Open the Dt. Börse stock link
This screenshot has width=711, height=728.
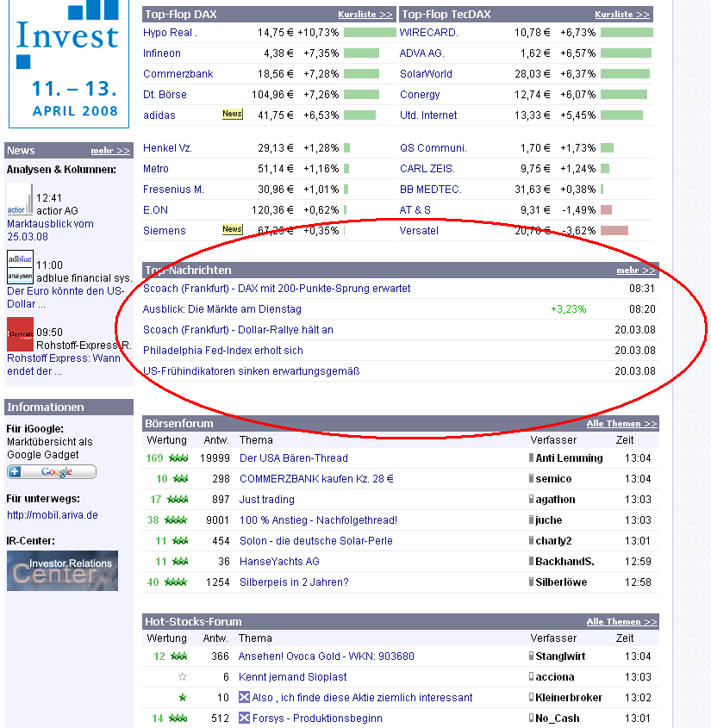click(x=165, y=95)
